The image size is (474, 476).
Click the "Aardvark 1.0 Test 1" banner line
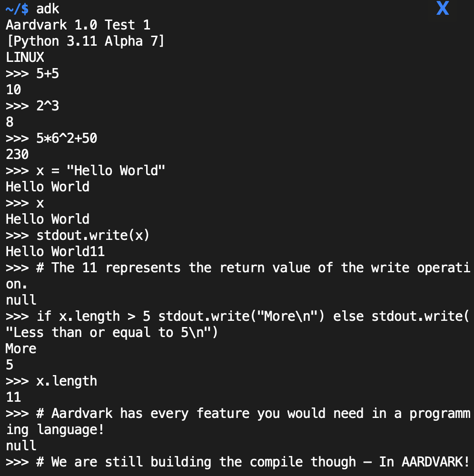pos(78,24)
